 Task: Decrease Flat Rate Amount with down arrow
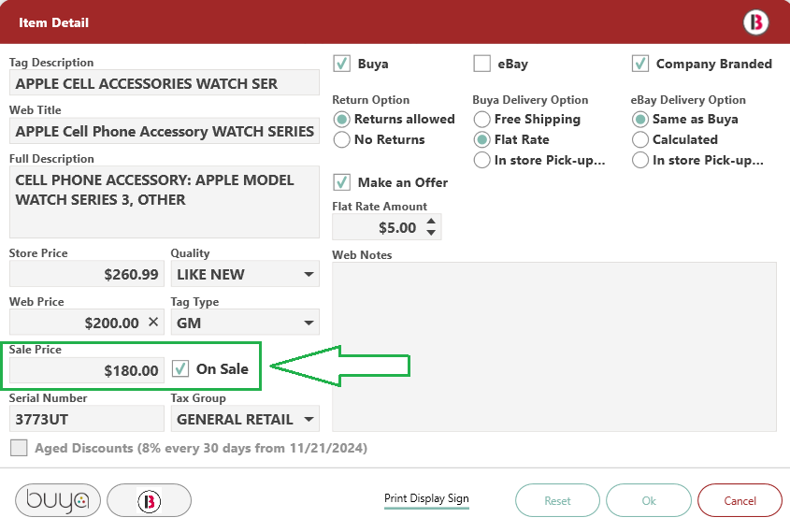click(x=431, y=232)
